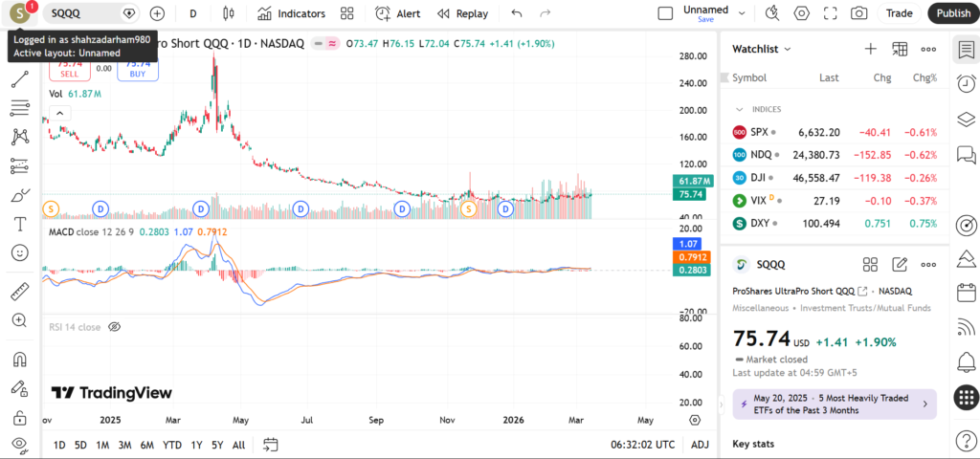This screenshot has width=980, height=459.
Task: Click the Publish button
Action: 952,13
